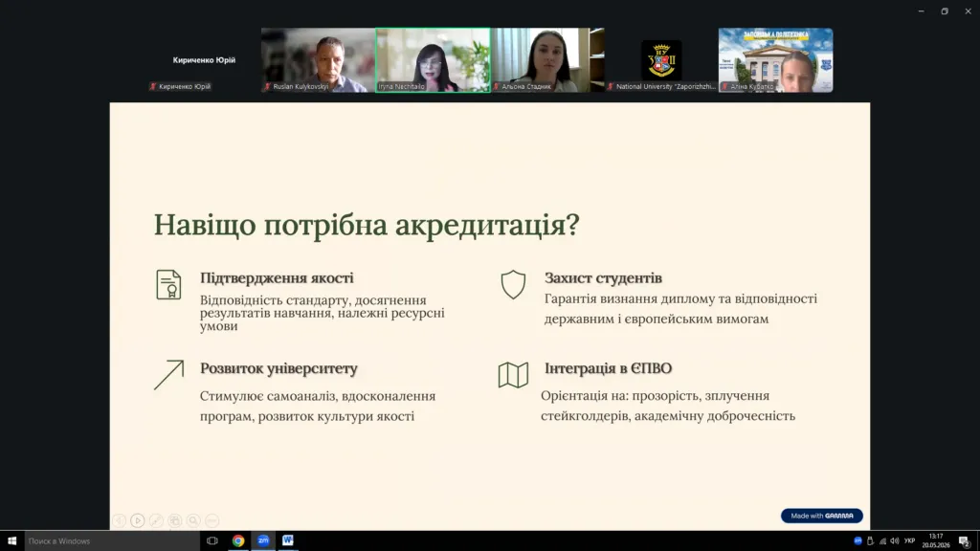980x551 pixels.
Task: Open Zoom from the Windows taskbar
Action: click(263, 540)
